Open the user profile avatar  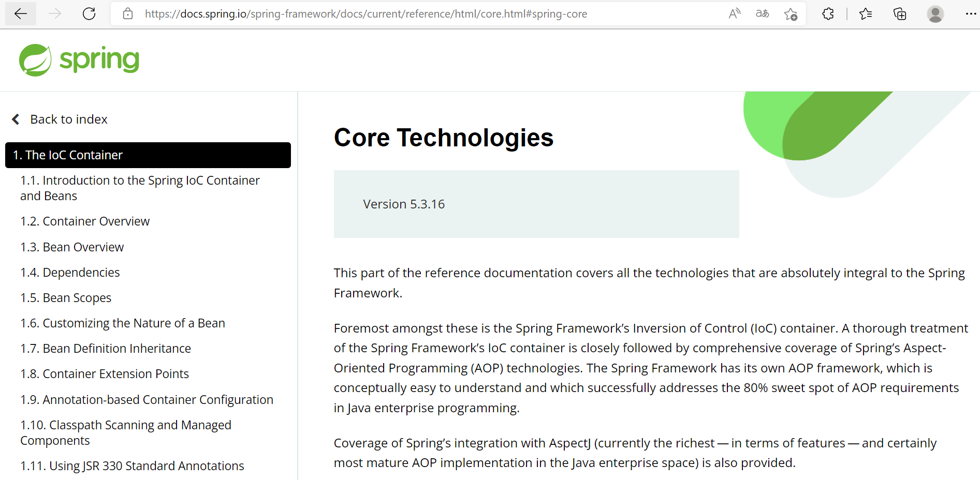point(935,14)
